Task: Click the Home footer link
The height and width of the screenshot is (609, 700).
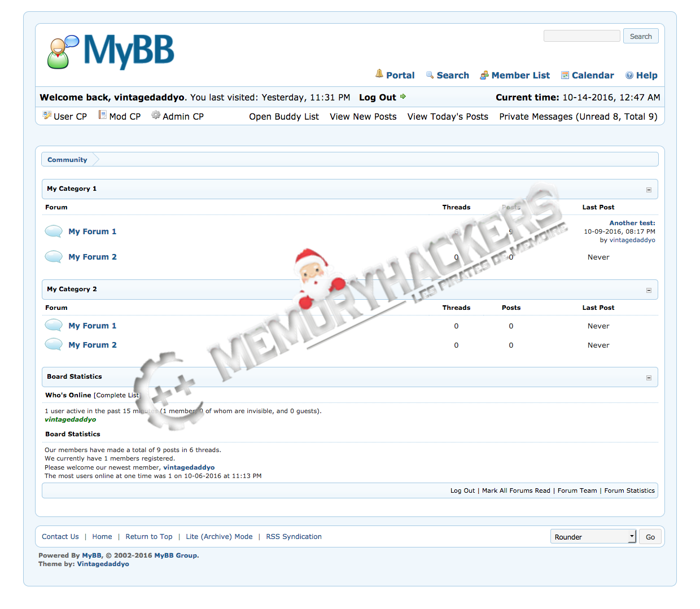Action: point(102,537)
